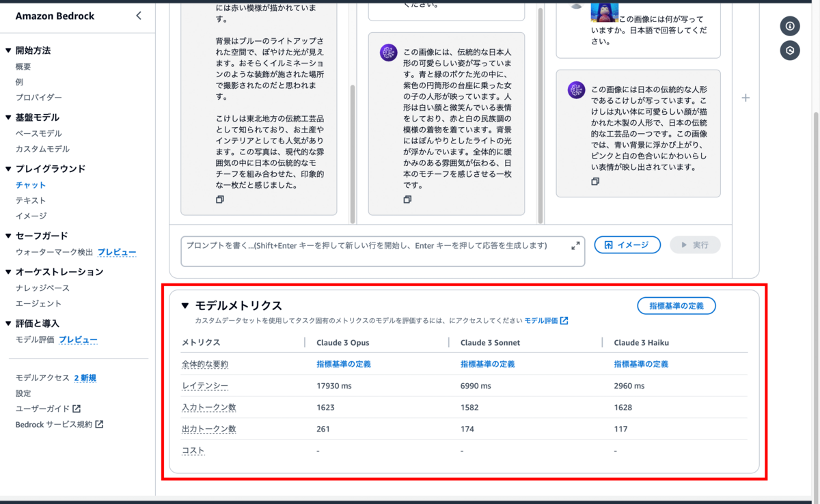Open カスタムモデル page
Screen dimensions: 820x504
pos(42,149)
